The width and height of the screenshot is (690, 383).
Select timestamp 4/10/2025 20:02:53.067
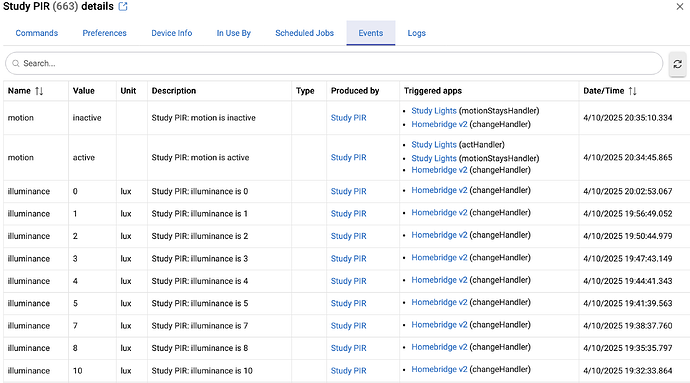(x=628, y=192)
